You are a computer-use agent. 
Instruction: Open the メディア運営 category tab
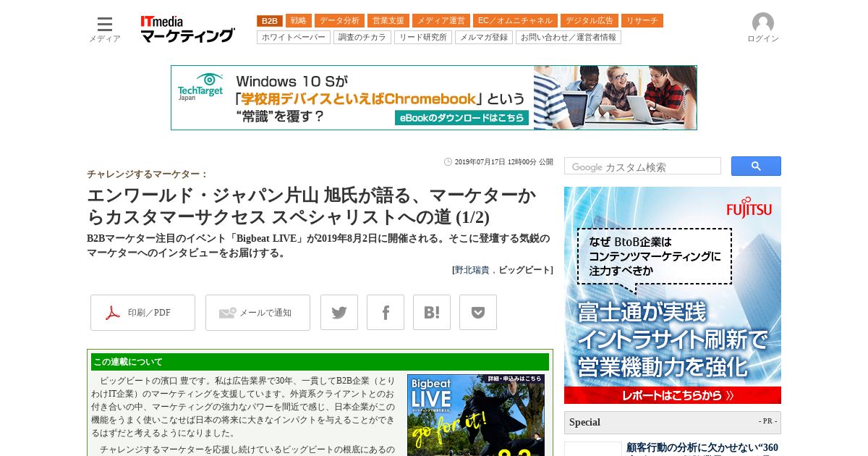pyautogui.click(x=441, y=21)
